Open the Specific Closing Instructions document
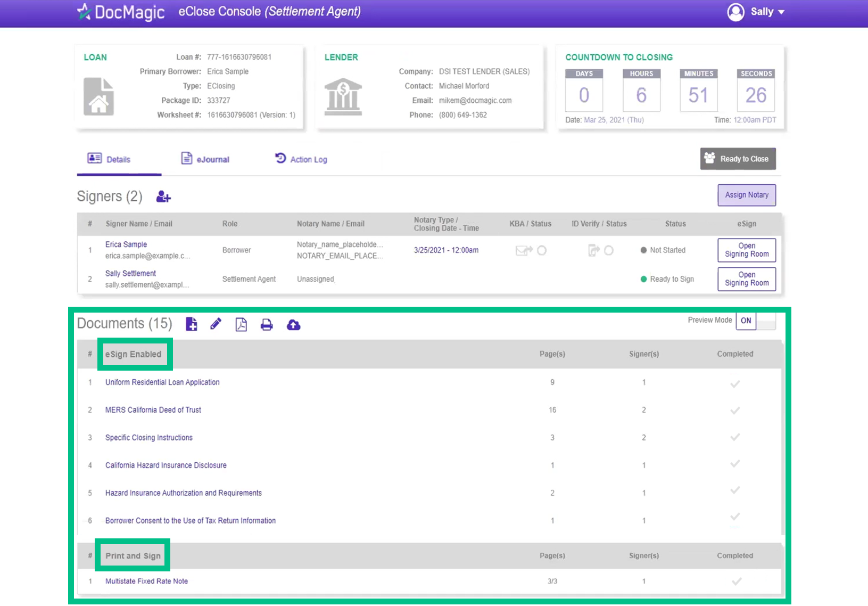The height and width of the screenshot is (606, 868). click(x=149, y=438)
